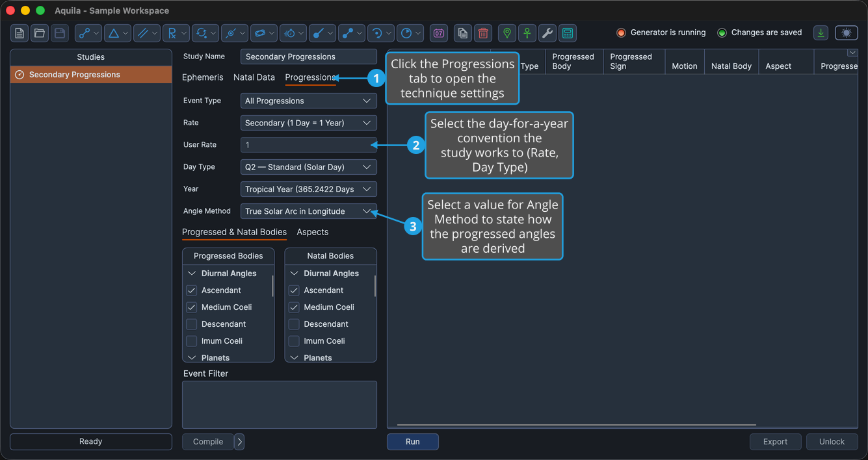Screen dimensions: 868x460
Task: Switch to the Aspects tab
Action: [x=313, y=232]
